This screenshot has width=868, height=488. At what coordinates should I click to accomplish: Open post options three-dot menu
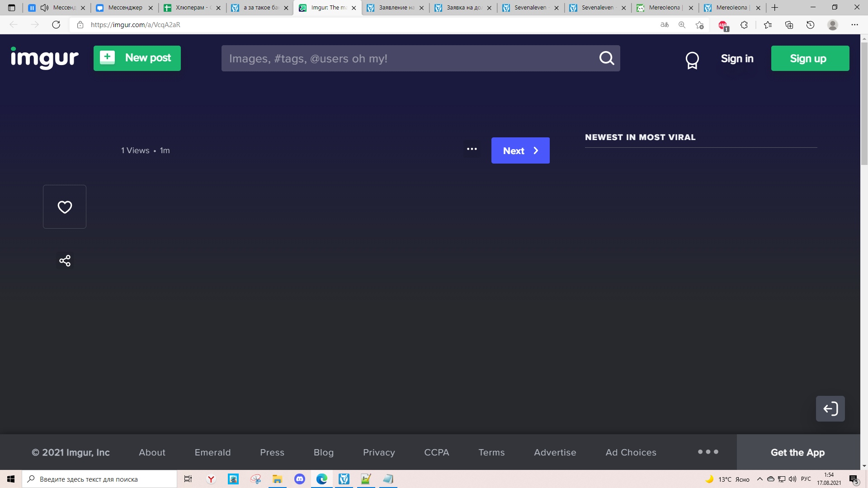(x=472, y=149)
